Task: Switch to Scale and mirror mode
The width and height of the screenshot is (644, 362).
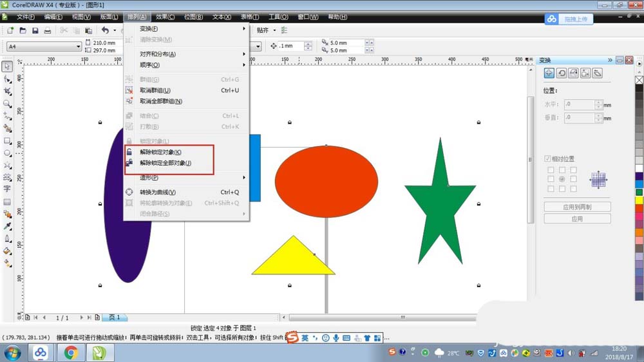Action: (573, 73)
